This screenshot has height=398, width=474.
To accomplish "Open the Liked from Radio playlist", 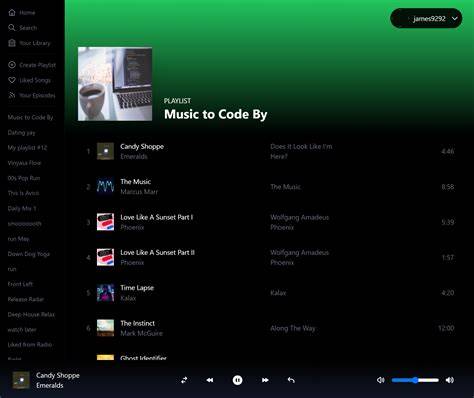I will [30, 345].
